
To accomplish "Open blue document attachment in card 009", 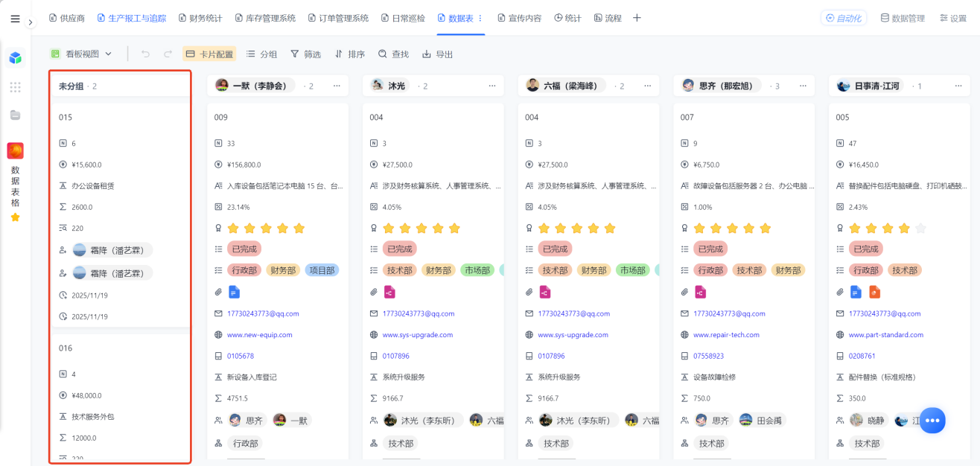I will tap(234, 292).
